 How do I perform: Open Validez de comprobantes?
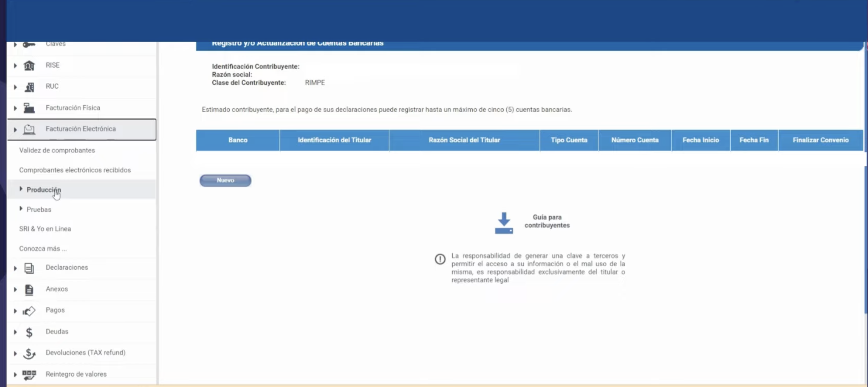(57, 150)
